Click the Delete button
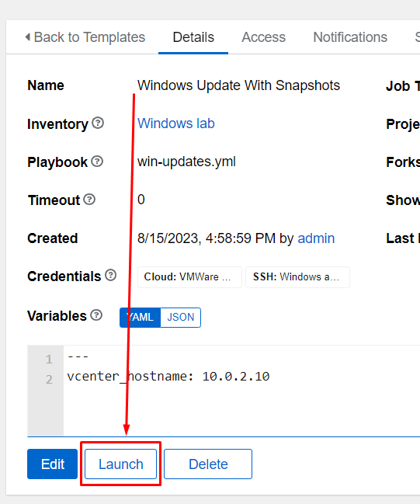Image resolution: width=420 pixels, height=504 pixels. point(208,464)
